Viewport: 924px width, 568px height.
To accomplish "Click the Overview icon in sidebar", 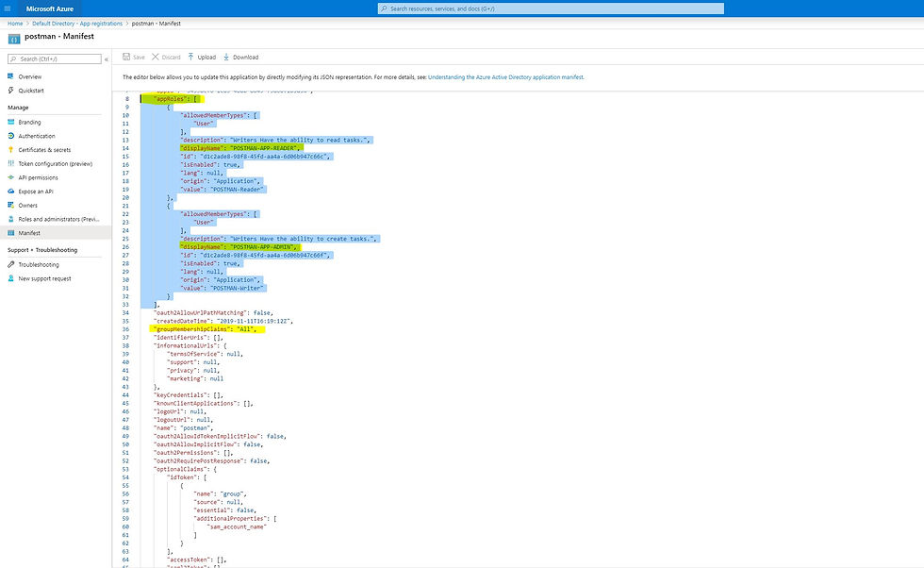I will tap(10, 76).
